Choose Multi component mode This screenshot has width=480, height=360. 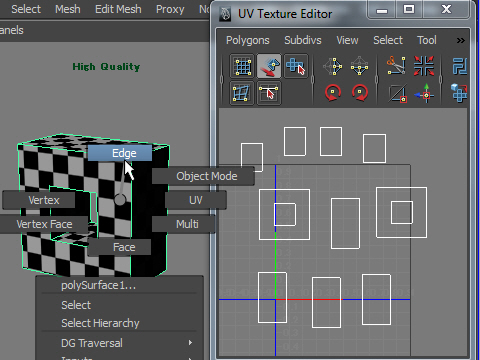[x=184, y=224]
